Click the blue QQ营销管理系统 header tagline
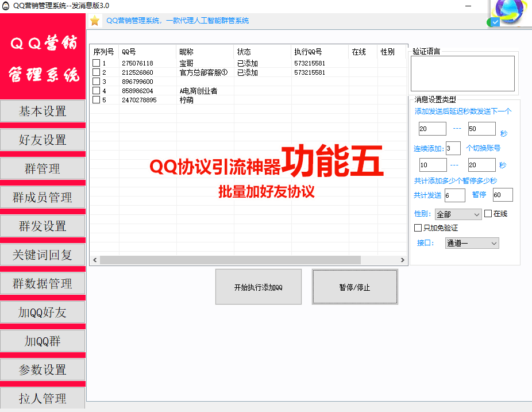The width and height of the screenshot is (532, 412). point(178,21)
